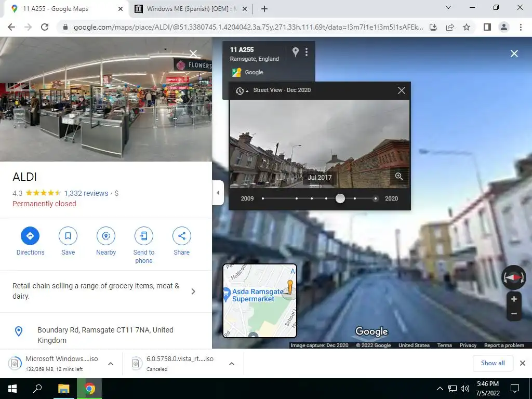This screenshot has width=532, height=399.
Task: Open the three-dot menu in 11 A255 card
Action: pos(307,52)
